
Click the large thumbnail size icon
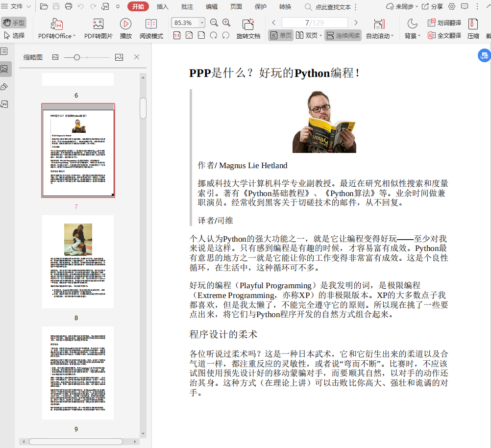119,57
